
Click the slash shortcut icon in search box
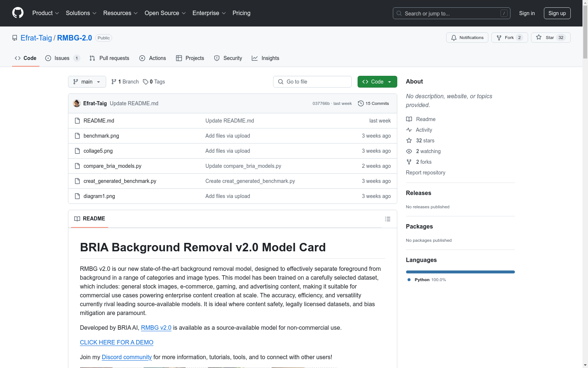(x=504, y=13)
